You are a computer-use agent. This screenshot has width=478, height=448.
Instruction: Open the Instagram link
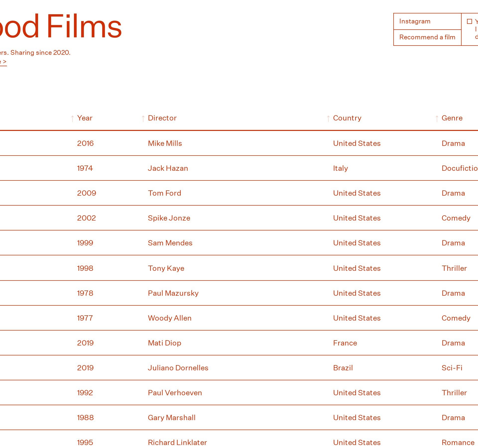[x=415, y=21]
